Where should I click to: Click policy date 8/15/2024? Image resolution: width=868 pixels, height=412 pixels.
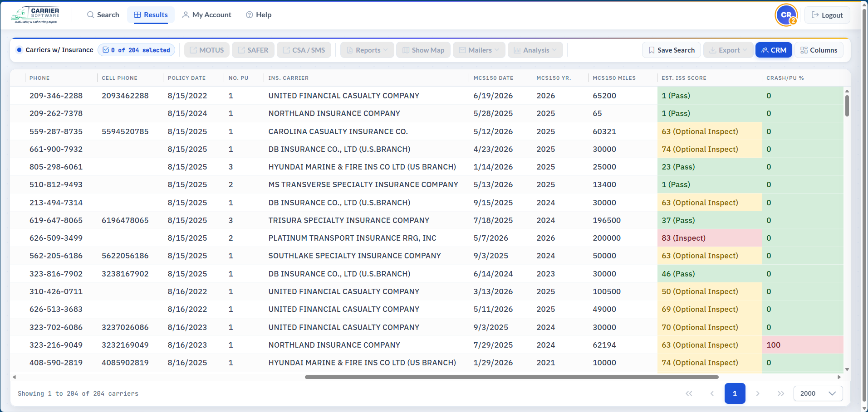187,113
